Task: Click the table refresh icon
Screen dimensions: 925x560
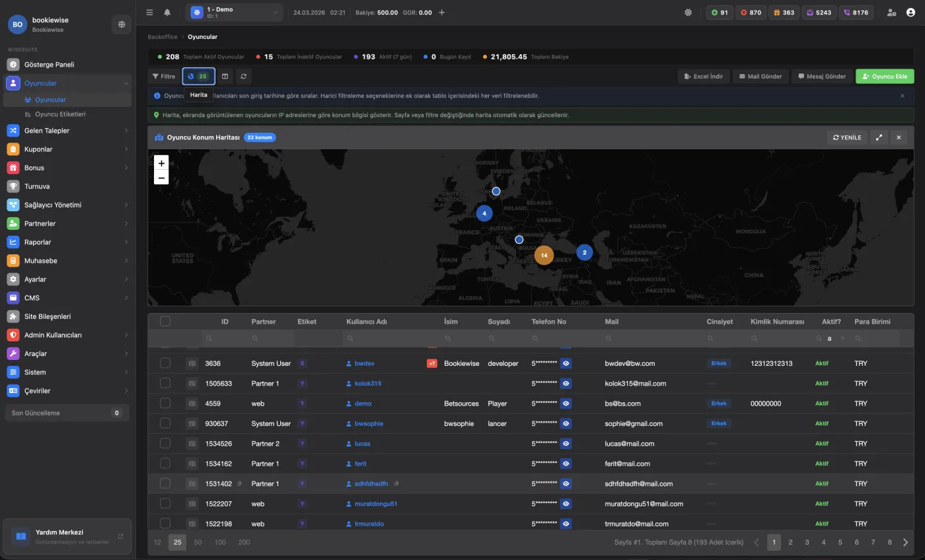Action: [244, 77]
